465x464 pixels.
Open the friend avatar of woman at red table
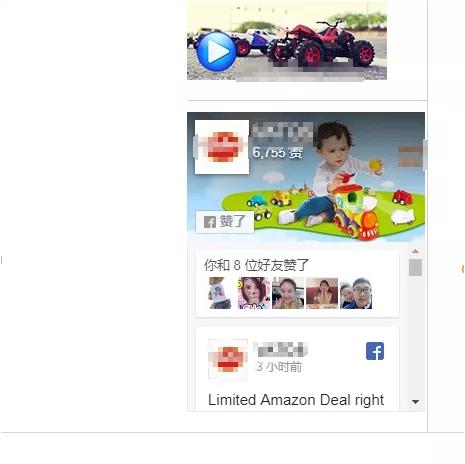[322, 293]
